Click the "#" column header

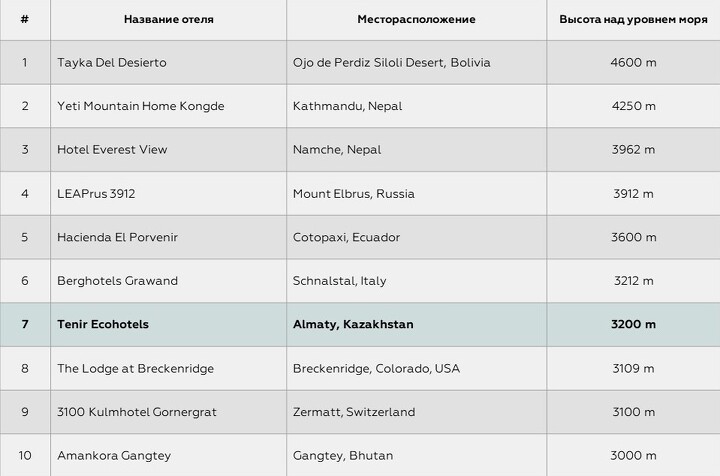25,19
